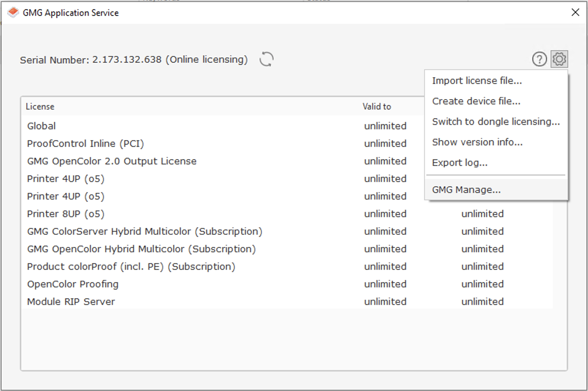
Task: Click the Valid to column header
Action: click(377, 107)
